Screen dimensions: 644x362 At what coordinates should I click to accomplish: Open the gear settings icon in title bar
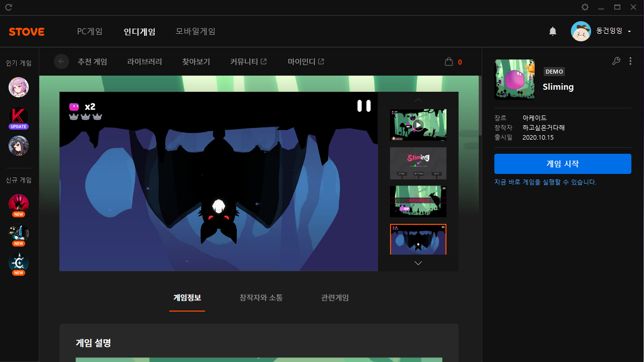pyautogui.click(x=585, y=7)
